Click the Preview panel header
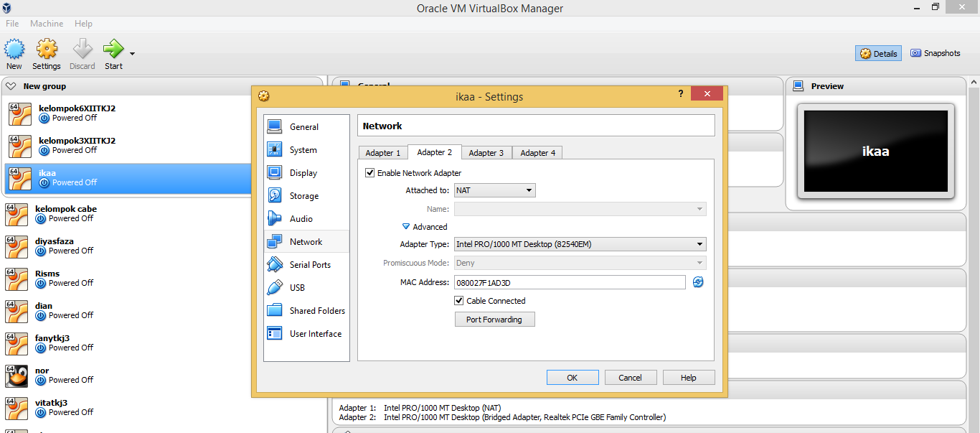The width and height of the screenshot is (980, 433). [876, 86]
